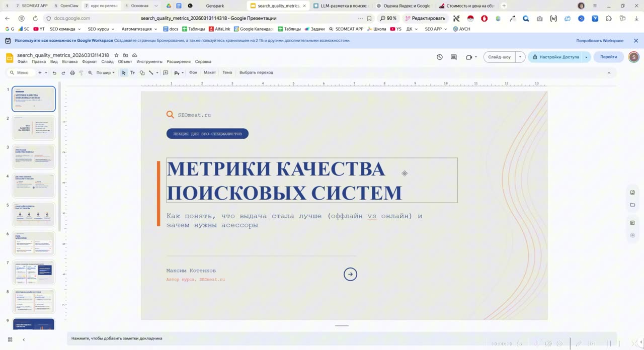The image size is (644, 350).
Task: Click the Тема toolbar button
Action: [227, 73]
